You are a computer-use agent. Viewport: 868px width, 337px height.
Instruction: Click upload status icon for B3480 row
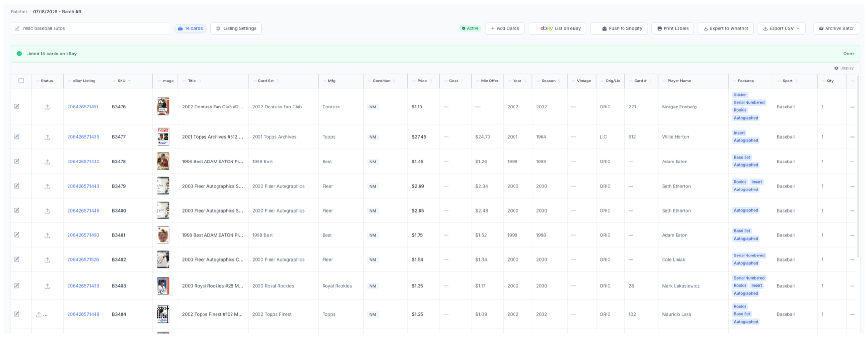coord(47,211)
